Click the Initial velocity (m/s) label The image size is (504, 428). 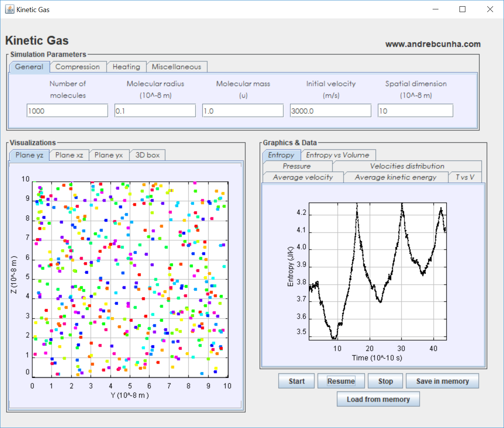coord(331,89)
